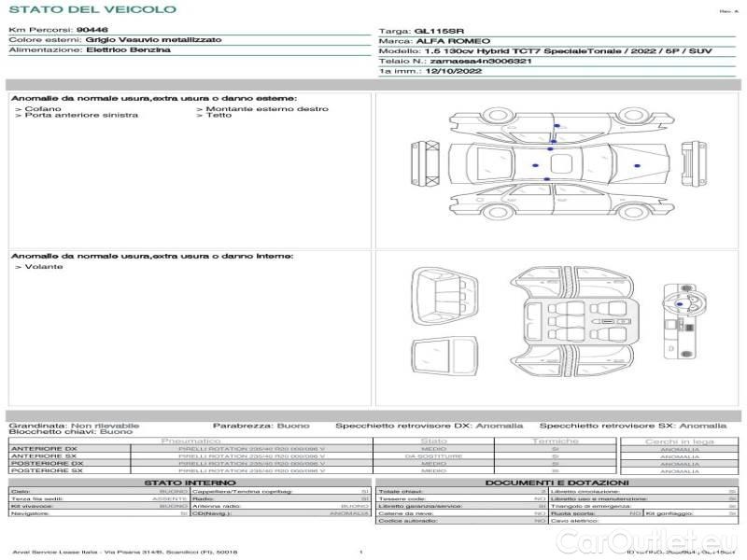Click the rear view car diagram with crossed lights
747x560 pixels.
[427, 165]
